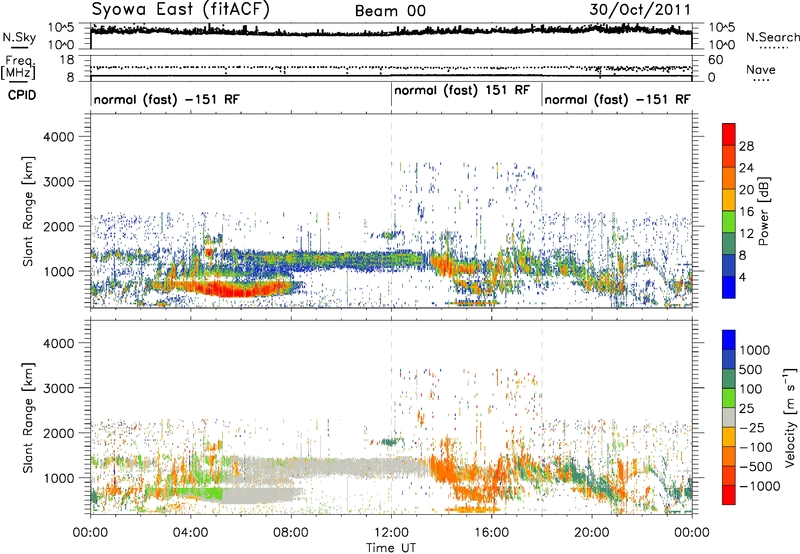This screenshot has width=800, height=554.
Task: Click the gray segment of Velocity color bar
Action: click(729, 418)
